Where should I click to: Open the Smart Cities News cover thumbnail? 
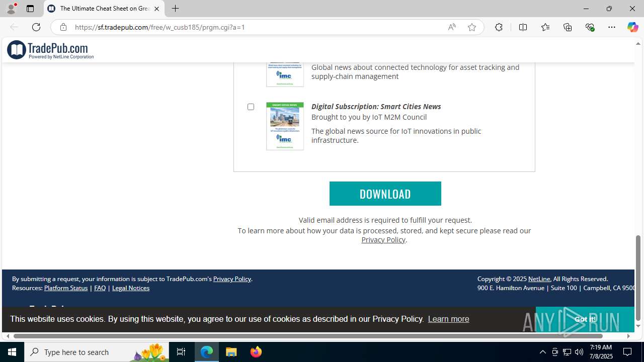tap(285, 126)
